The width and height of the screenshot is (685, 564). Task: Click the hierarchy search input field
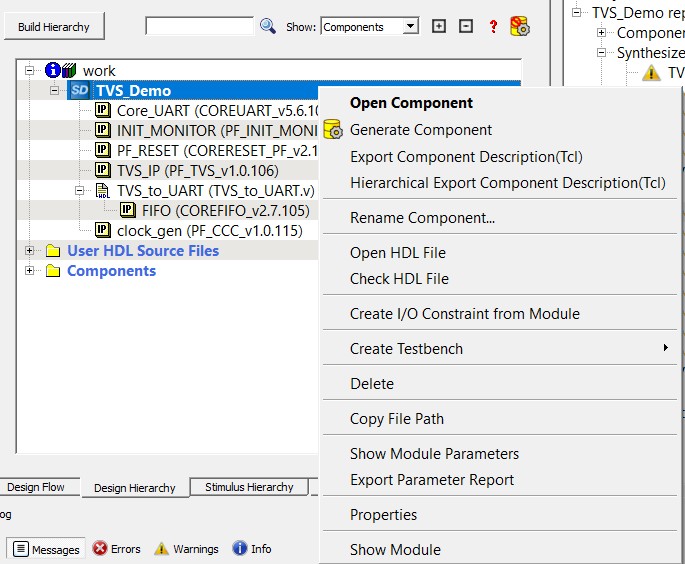pos(198,27)
